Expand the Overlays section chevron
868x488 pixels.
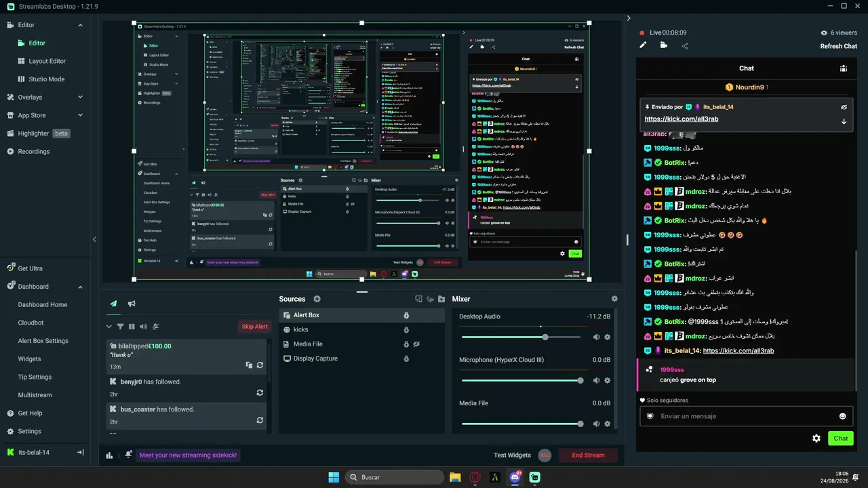click(x=80, y=97)
